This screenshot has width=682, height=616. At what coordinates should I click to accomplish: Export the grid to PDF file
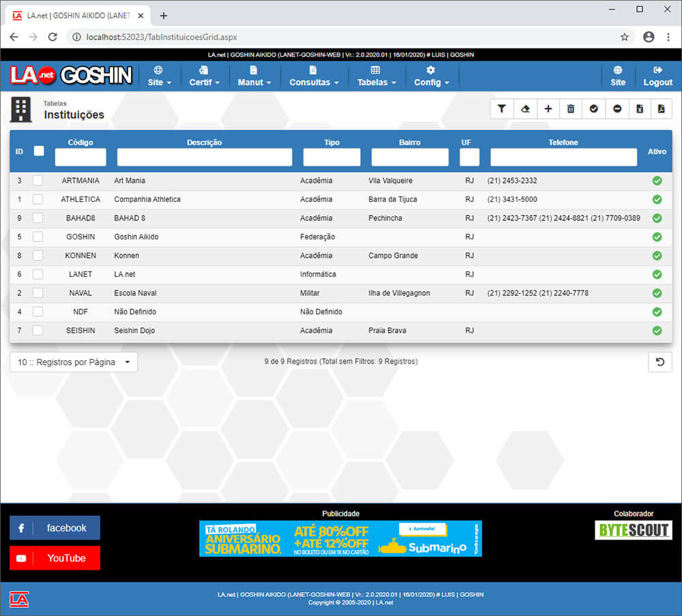661,109
